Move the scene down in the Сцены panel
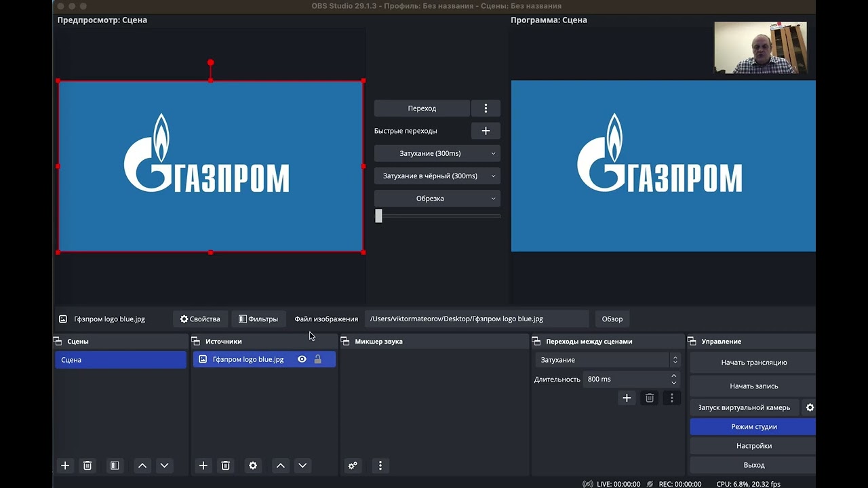 (164, 466)
